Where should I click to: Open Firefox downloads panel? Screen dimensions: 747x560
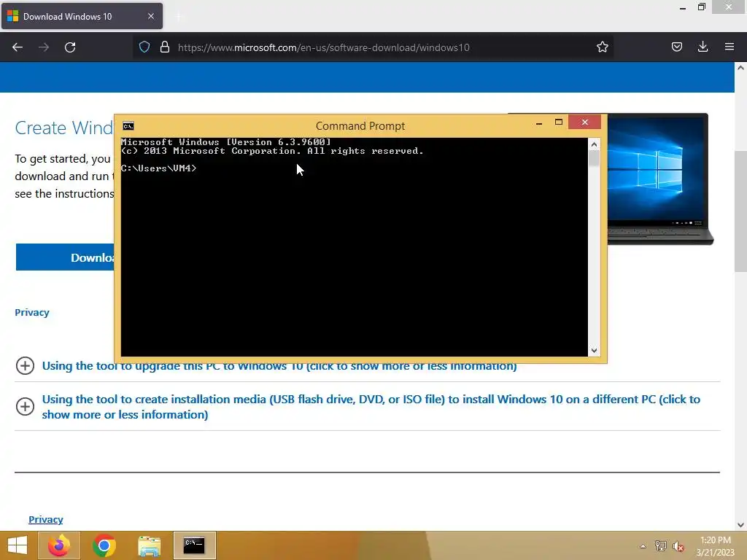click(703, 47)
